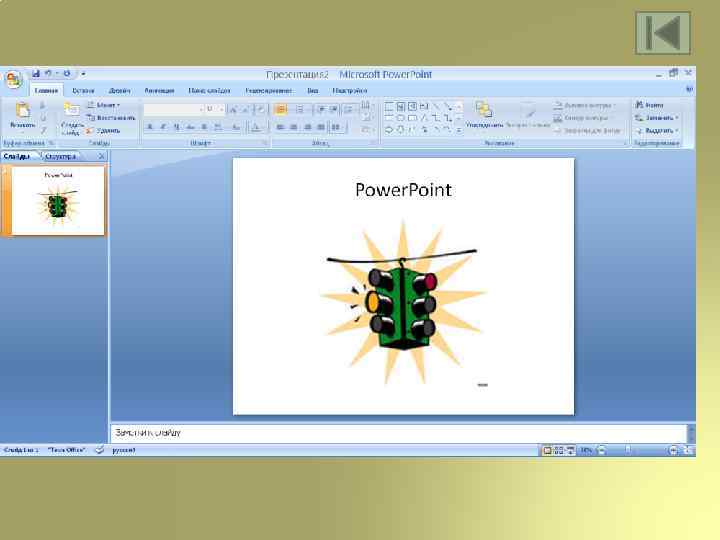Click the zoom out minus button
720x540 pixels.
tap(601, 450)
